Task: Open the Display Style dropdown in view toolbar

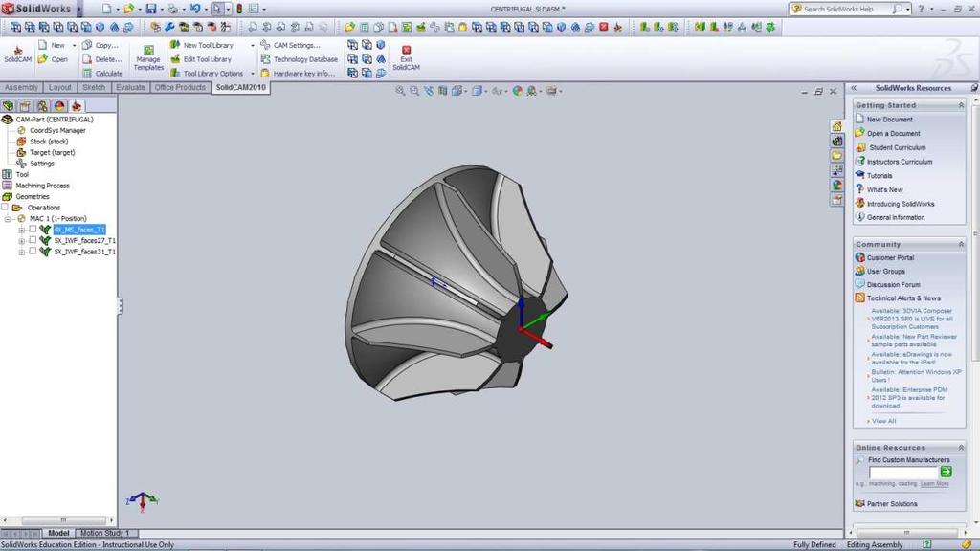Action: pyautogui.click(x=485, y=91)
